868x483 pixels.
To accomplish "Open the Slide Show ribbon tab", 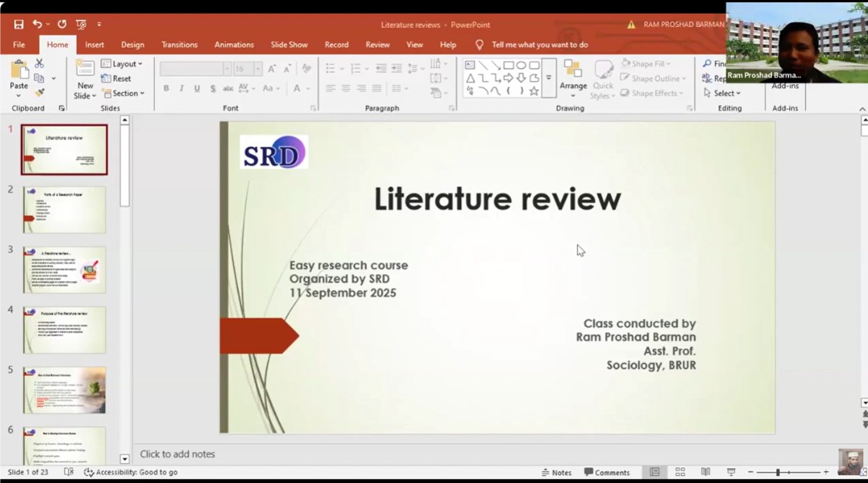I will pyautogui.click(x=289, y=44).
